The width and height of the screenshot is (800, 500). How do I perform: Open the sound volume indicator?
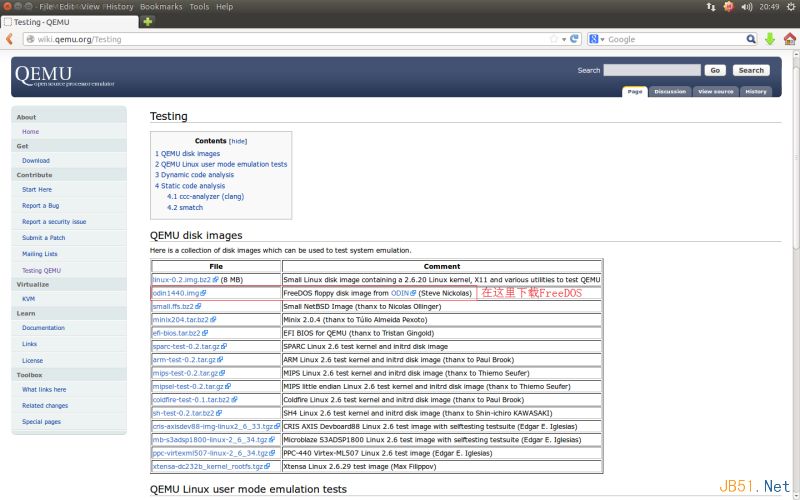point(746,7)
